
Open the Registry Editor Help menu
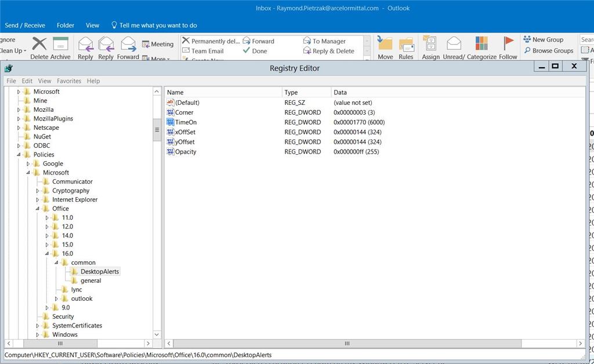coord(93,81)
